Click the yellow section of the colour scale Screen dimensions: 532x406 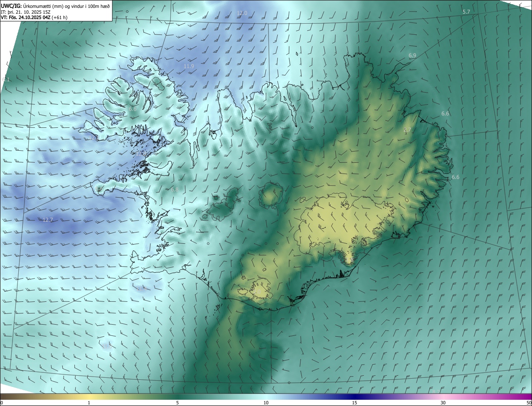89,396
